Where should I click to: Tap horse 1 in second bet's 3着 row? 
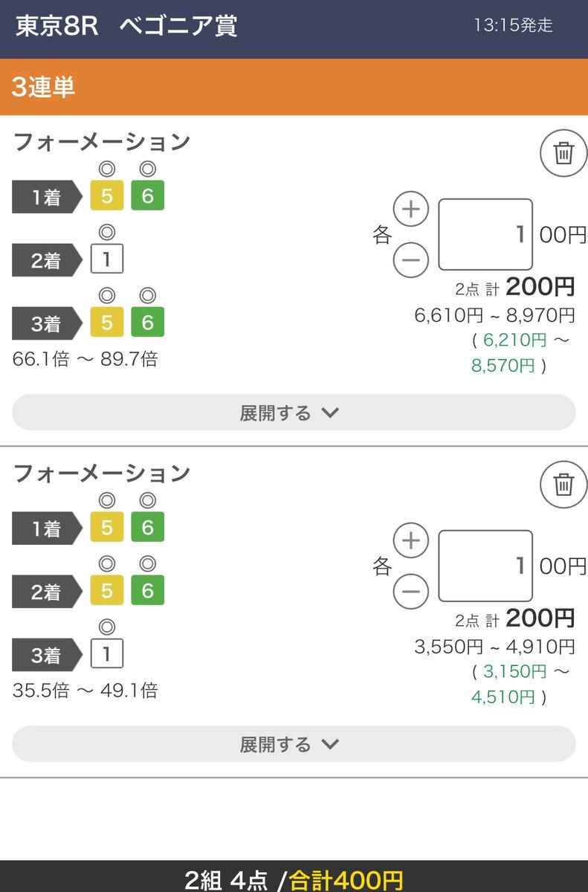tap(107, 654)
